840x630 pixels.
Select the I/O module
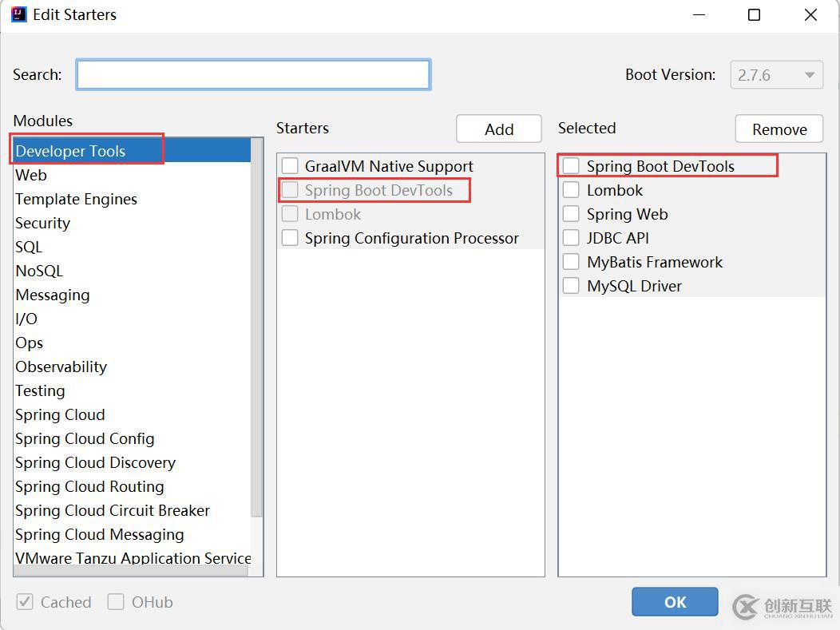tap(132, 319)
